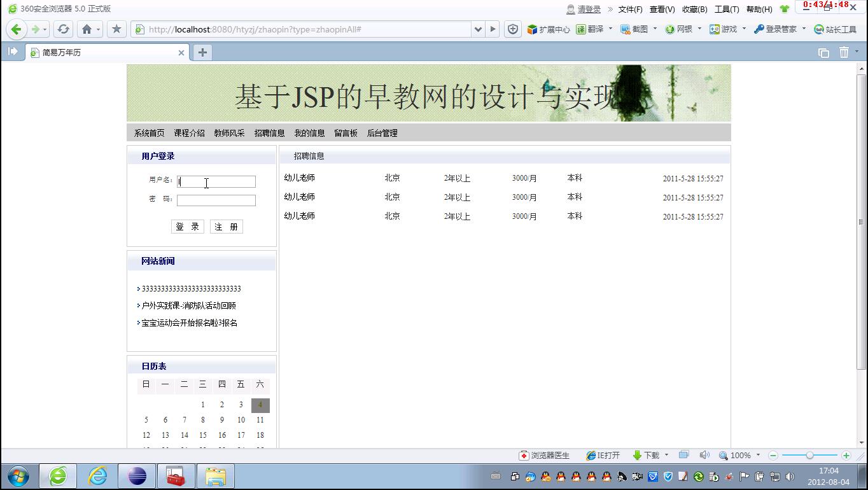Click the zoom slider handle

click(809, 456)
